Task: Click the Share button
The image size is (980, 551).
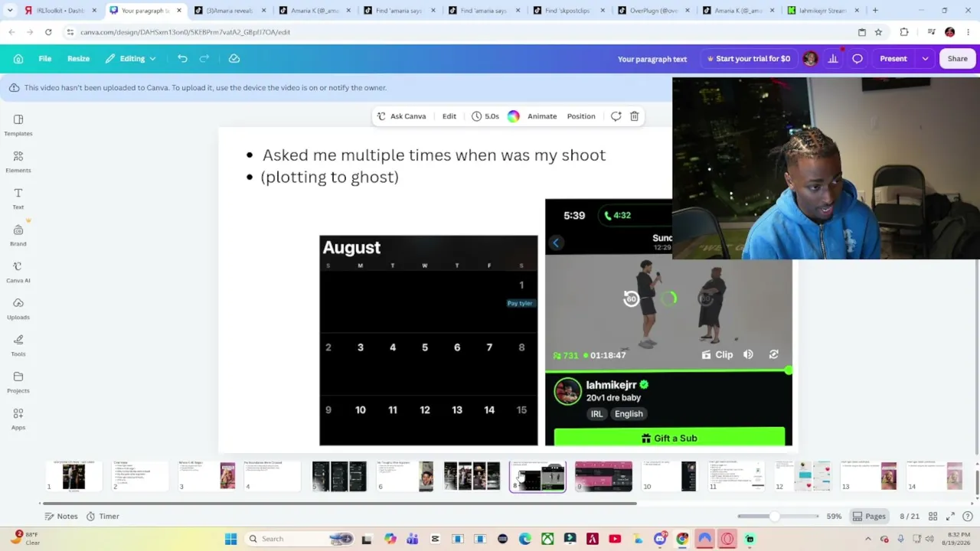Action: (x=957, y=59)
